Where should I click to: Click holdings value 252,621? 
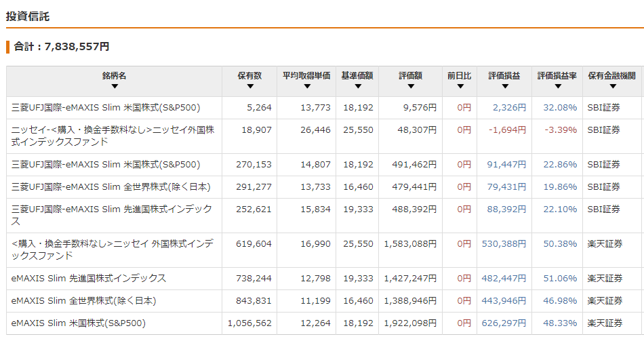(x=254, y=209)
